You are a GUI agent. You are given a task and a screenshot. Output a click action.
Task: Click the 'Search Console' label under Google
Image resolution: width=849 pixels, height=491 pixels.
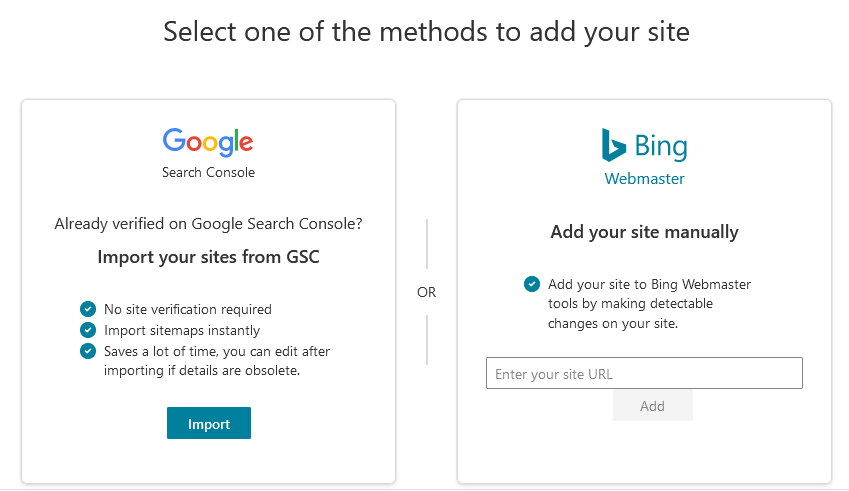[208, 172]
